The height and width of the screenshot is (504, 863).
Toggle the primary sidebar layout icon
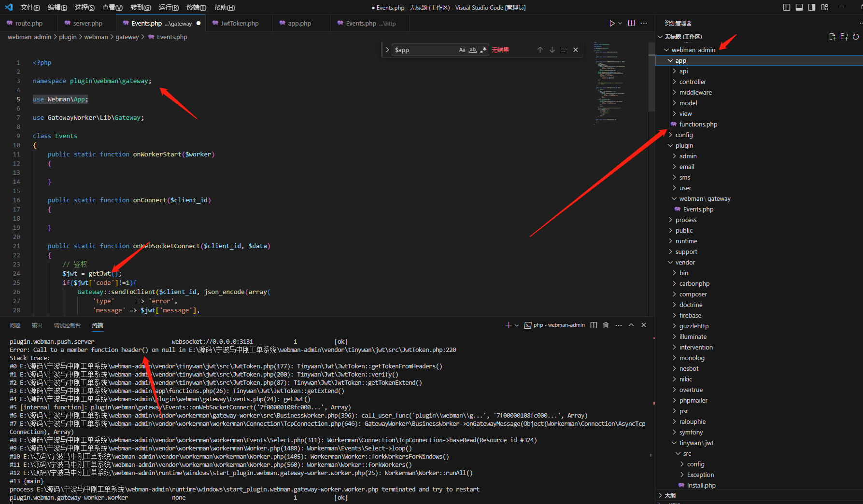tap(787, 7)
